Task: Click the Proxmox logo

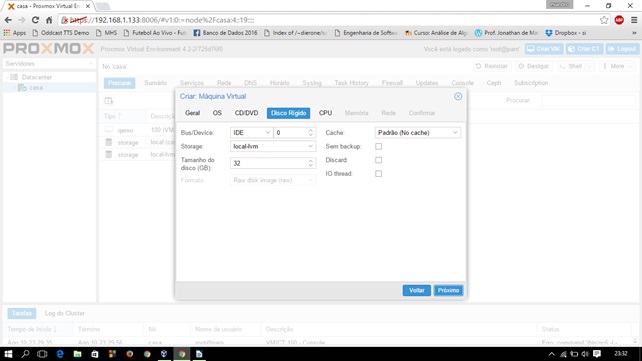Action: [49, 49]
